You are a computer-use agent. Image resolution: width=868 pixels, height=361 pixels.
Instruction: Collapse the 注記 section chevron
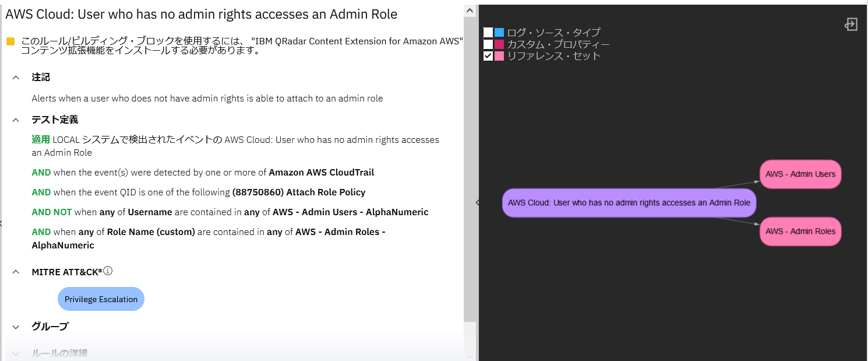(x=16, y=77)
